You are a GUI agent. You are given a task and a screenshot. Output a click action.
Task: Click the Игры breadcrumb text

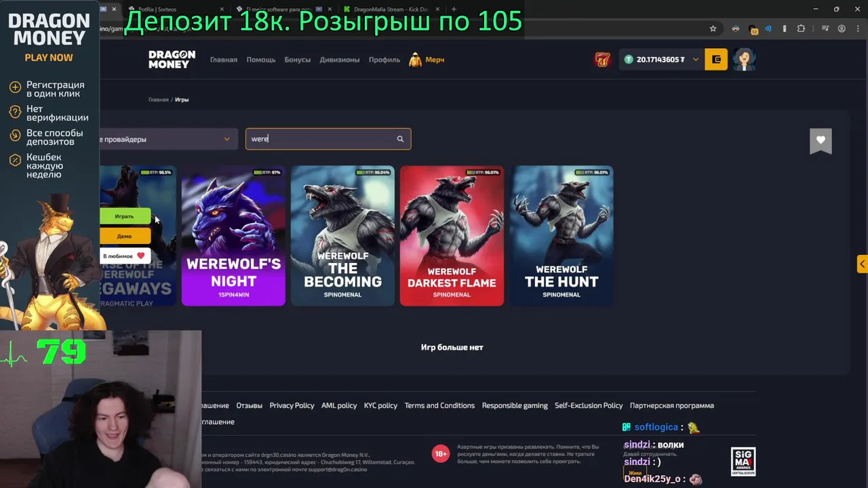pyautogui.click(x=182, y=100)
